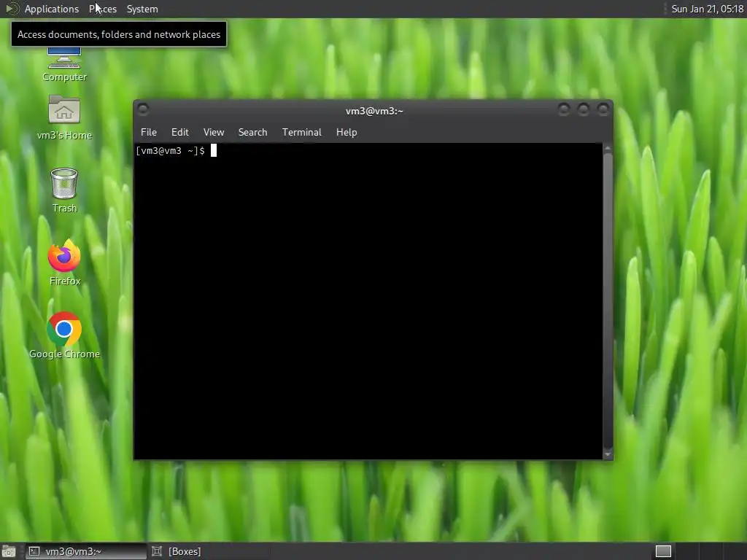Image resolution: width=747 pixels, height=560 pixels.
Task: Open the Trash desktop icon
Action: coord(64,190)
